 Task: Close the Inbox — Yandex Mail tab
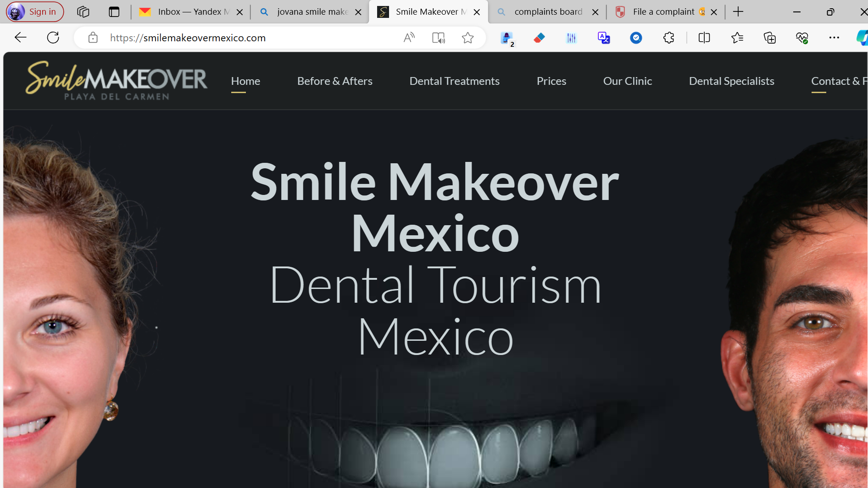(x=239, y=12)
